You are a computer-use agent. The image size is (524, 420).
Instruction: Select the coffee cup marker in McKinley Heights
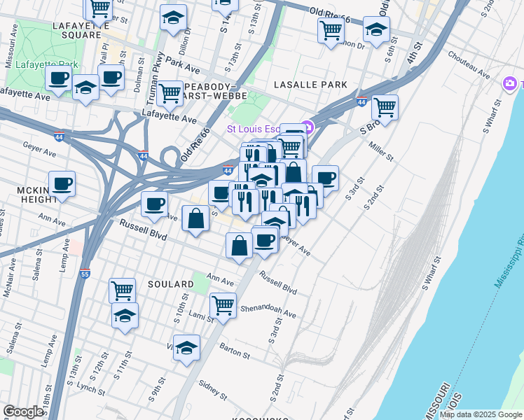[62, 185]
